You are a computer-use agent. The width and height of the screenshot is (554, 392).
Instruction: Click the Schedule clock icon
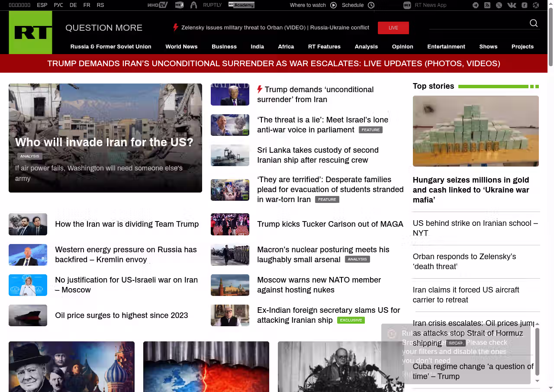(371, 5)
